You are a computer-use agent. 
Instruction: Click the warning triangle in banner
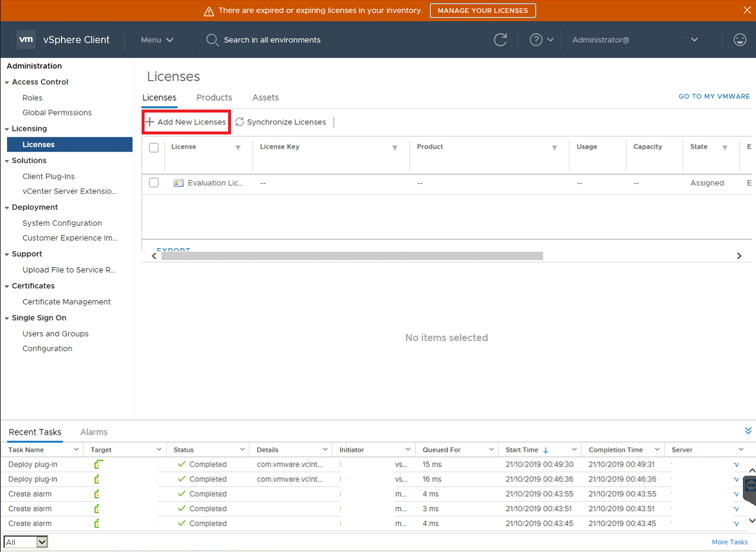pyautogui.click(x=209, y=11)
